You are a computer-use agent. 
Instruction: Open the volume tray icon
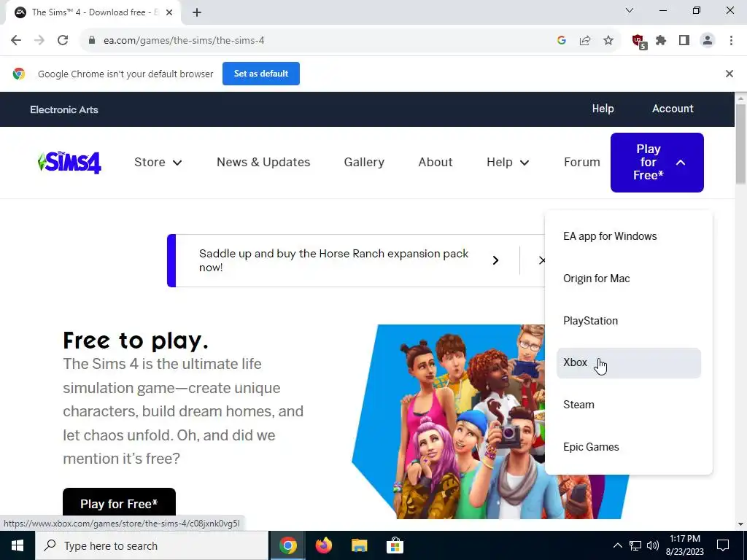653,545
